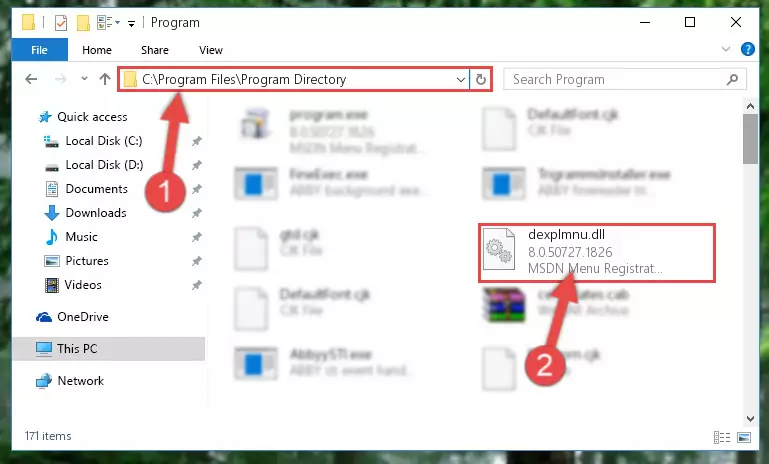Image resolution: width=769 pixels, height=464 pixels.
Task: Select Quick access in navigation pane
Action: click(92, 117)
